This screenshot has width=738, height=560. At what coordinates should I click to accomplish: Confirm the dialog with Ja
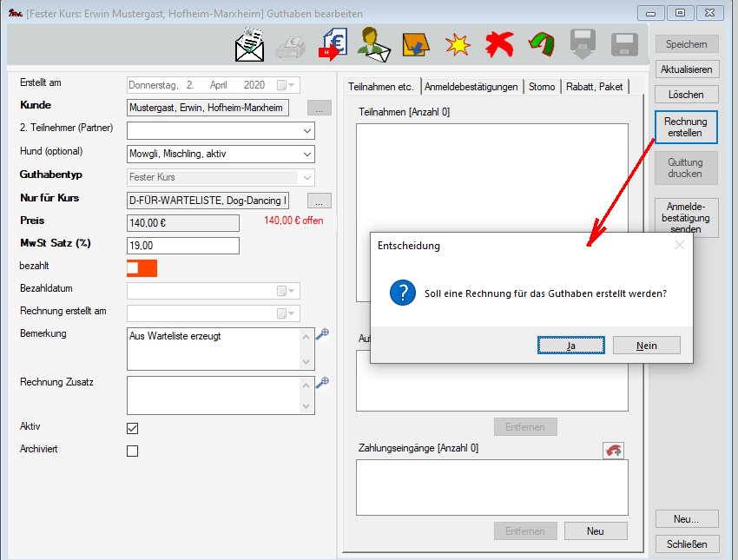point(570,346)
